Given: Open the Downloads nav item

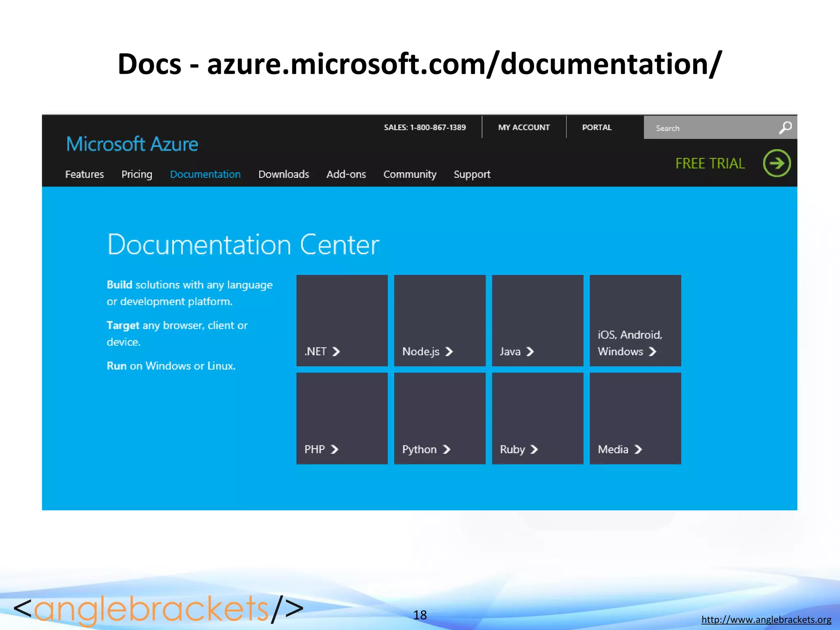Looking at the screenshot, I should coord(283,174).
